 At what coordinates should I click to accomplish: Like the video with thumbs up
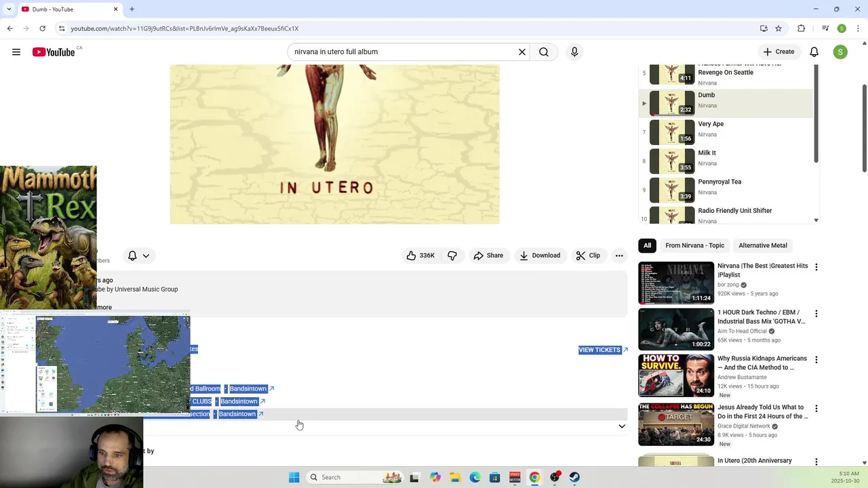pos(421,256)
